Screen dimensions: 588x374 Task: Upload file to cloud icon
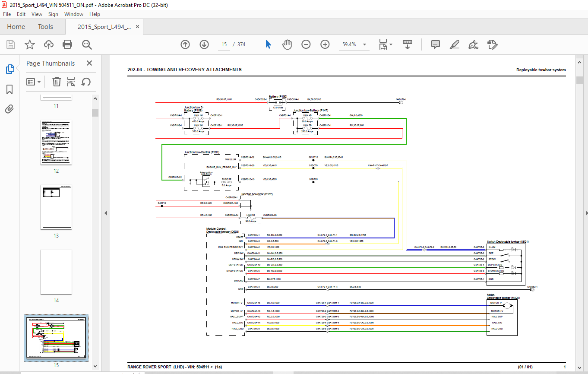click(x=48, y=44)
